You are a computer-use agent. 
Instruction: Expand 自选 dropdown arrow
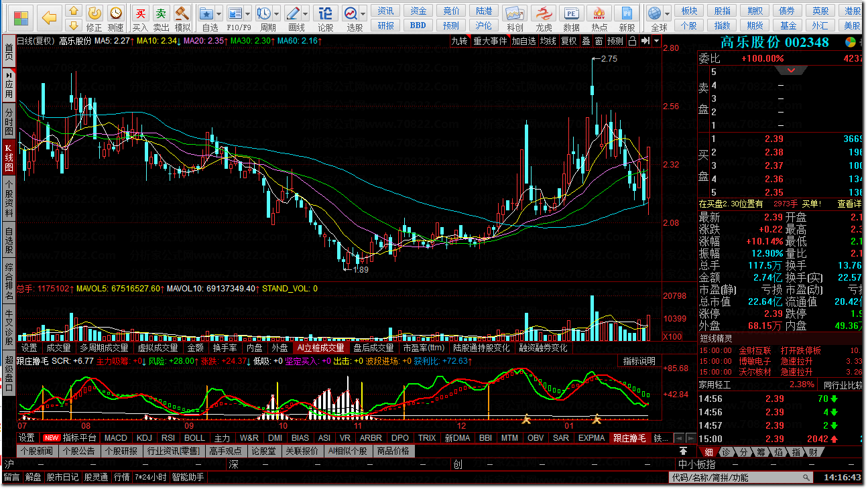[x=219, y=13]
